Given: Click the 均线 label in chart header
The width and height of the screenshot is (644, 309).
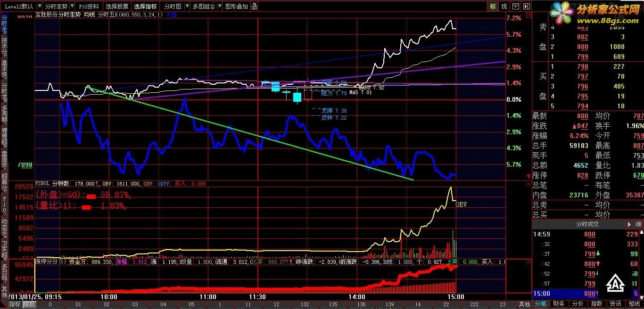Looking at the screenshot, I should pyautogui.click(x=89, y=15).
